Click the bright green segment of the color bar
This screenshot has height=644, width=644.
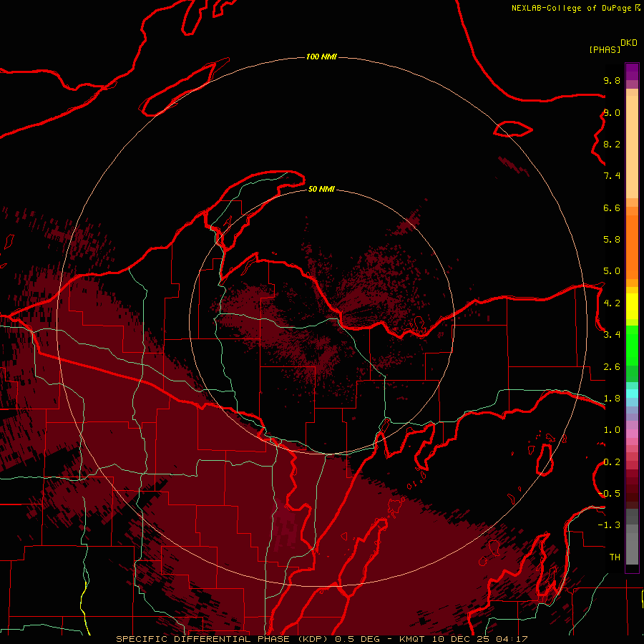coord(632,346)
